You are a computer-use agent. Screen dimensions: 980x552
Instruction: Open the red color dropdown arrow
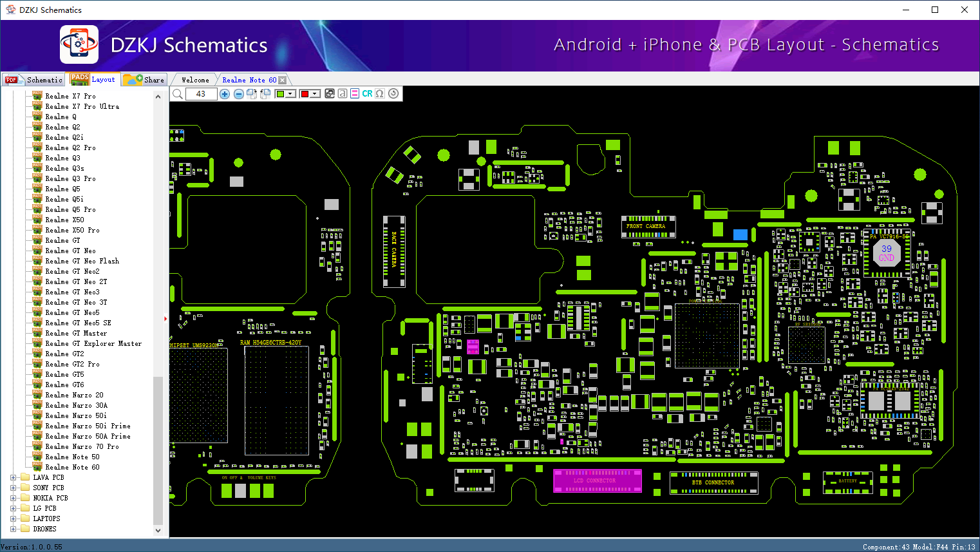(x=315, y=94)
